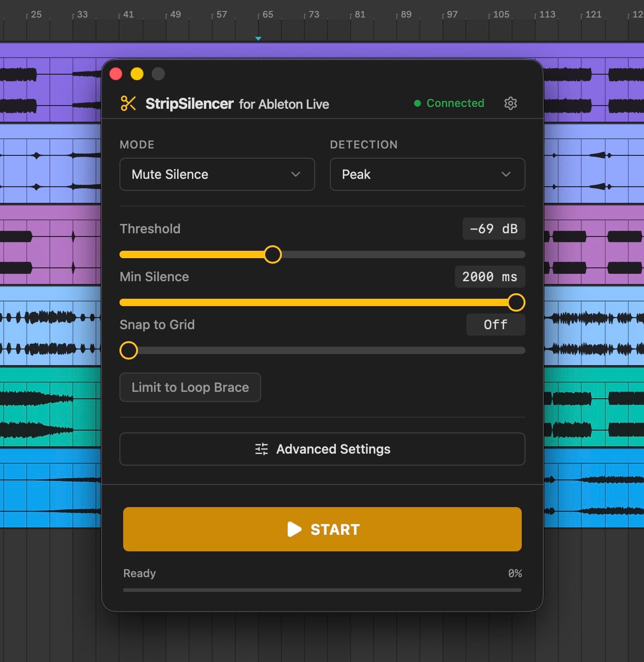Click the Min Silence slider handle
Viewport: 644px width, 662px height.
[x=516, y=302]
